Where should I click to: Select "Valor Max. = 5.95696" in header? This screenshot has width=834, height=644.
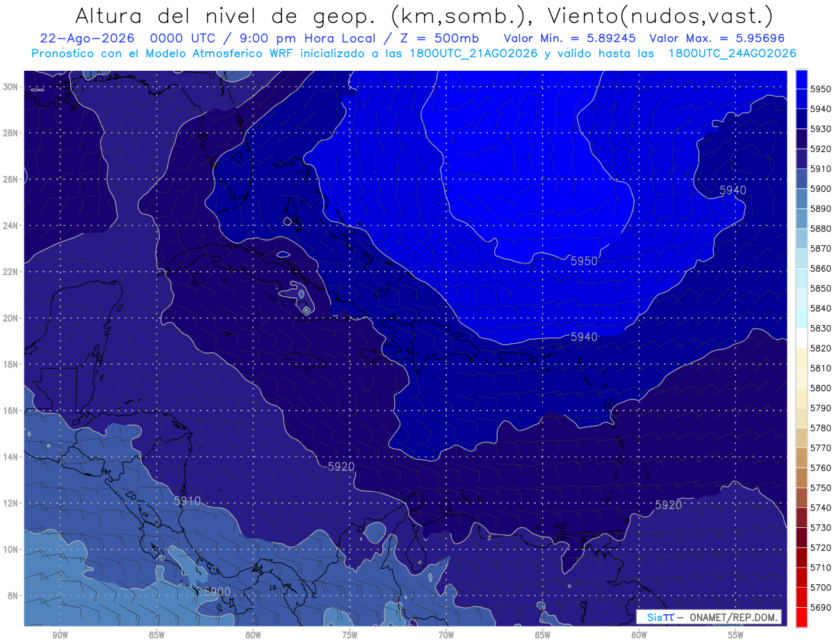click(717, 38)
